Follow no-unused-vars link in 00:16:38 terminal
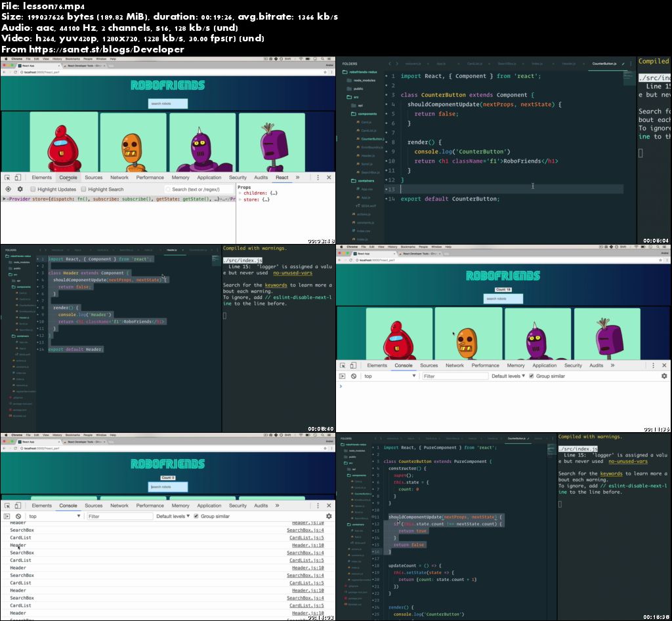 (628, 461)
